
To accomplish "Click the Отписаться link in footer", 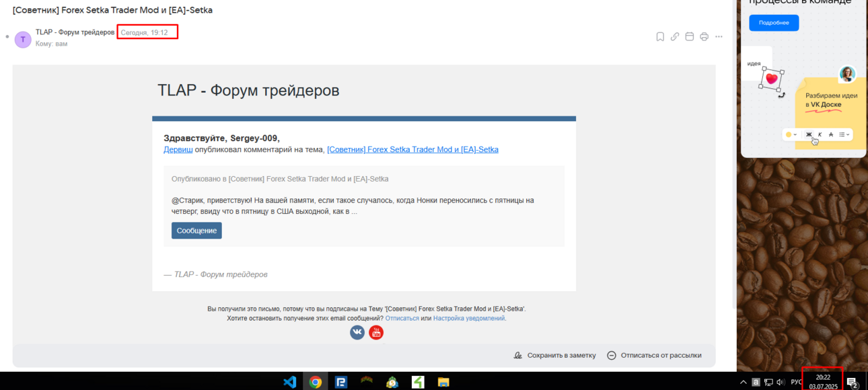I will [x=402, y=318].
